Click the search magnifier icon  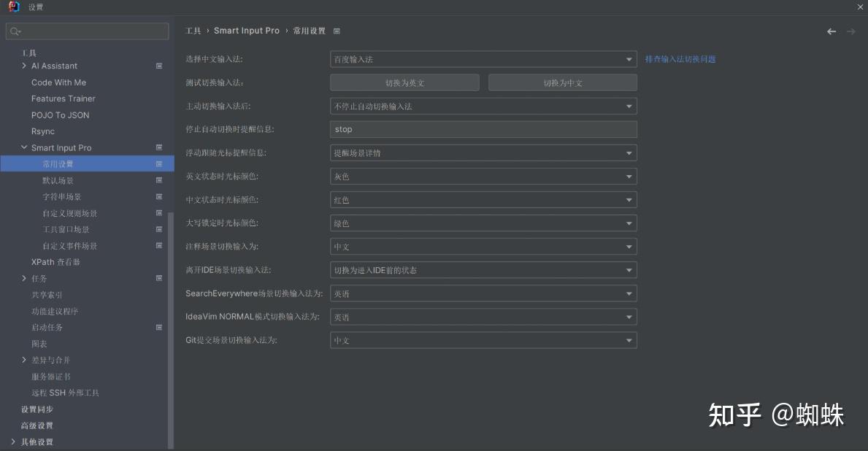pos(15,31)
